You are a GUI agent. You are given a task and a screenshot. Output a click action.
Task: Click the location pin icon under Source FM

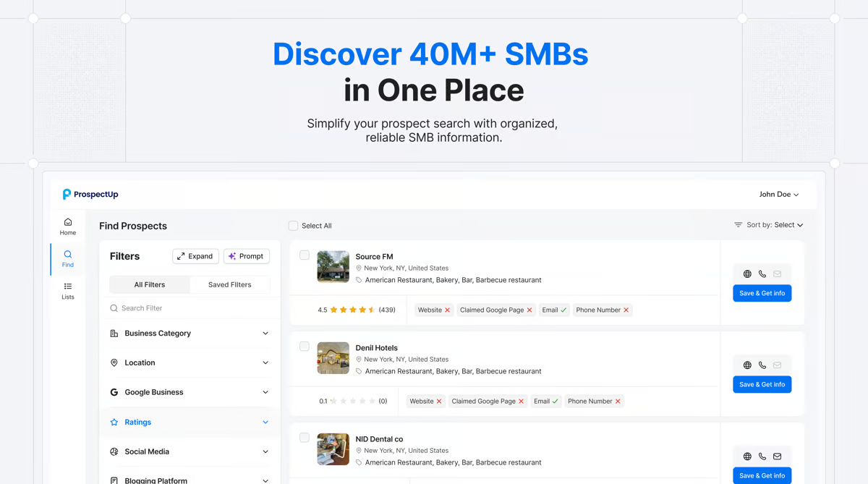tap(359, 268)
